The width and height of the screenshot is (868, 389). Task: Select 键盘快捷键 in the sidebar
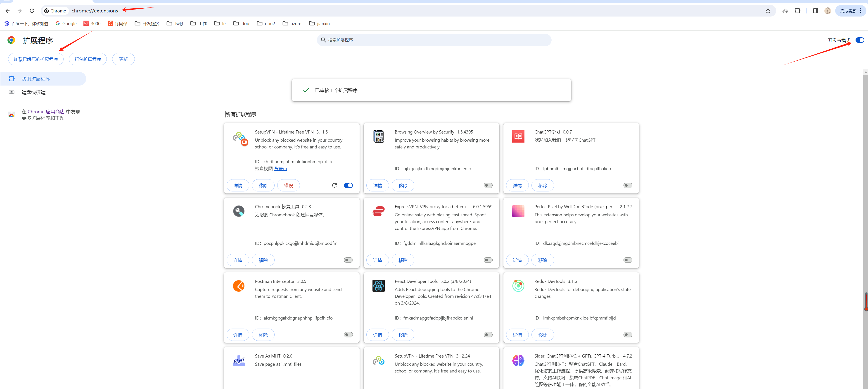point(33,92)
